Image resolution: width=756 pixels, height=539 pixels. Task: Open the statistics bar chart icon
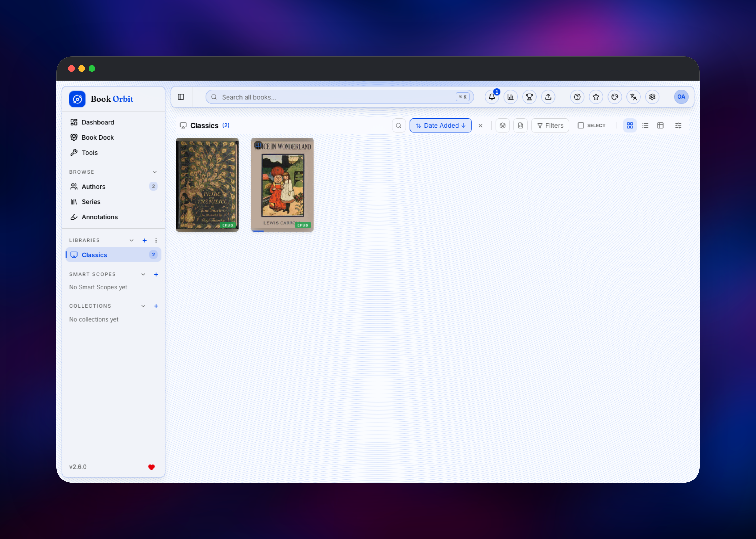click(x=510, y=97)
